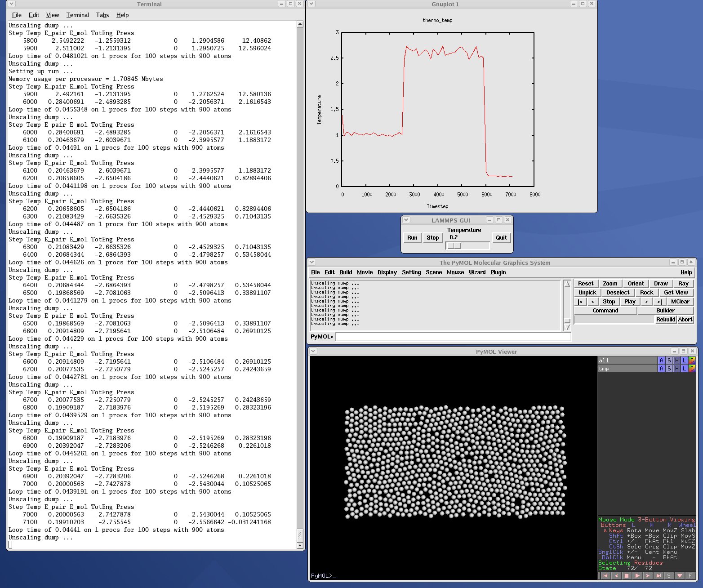Click the Run button in LAMMPS GUI
This screenshot has height=588, width=703.
click(412, 238)
